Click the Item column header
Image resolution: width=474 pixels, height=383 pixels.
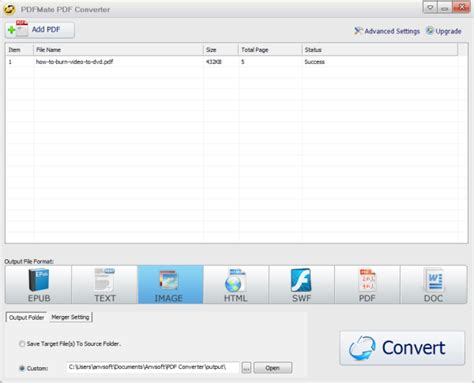click(20, 50)
